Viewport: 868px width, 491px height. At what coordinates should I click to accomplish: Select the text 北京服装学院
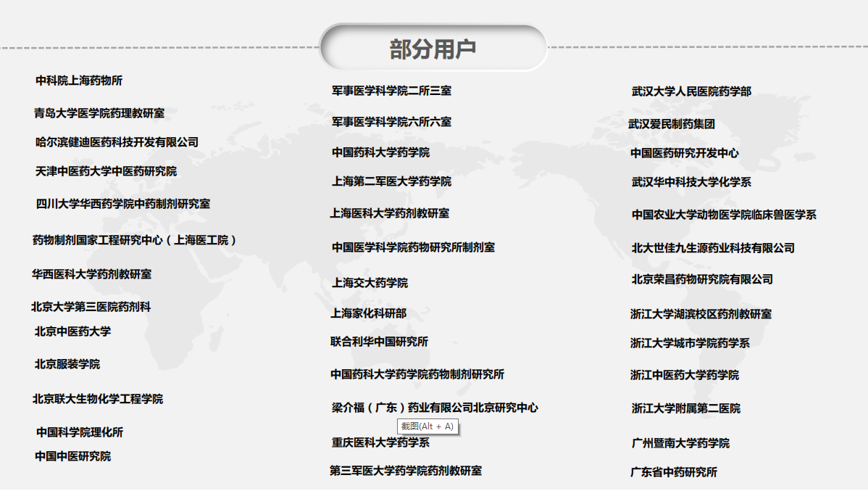[x=67, y=364]
